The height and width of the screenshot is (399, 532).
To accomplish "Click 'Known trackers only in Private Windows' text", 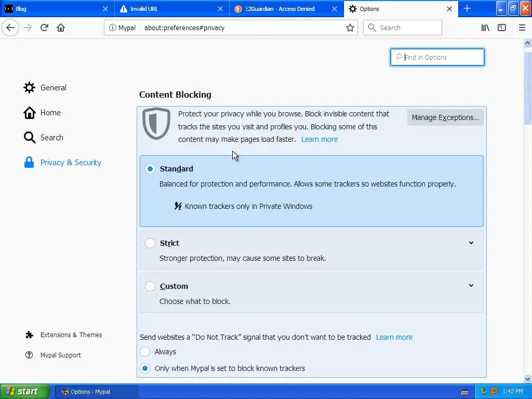I will coord(248,206).
